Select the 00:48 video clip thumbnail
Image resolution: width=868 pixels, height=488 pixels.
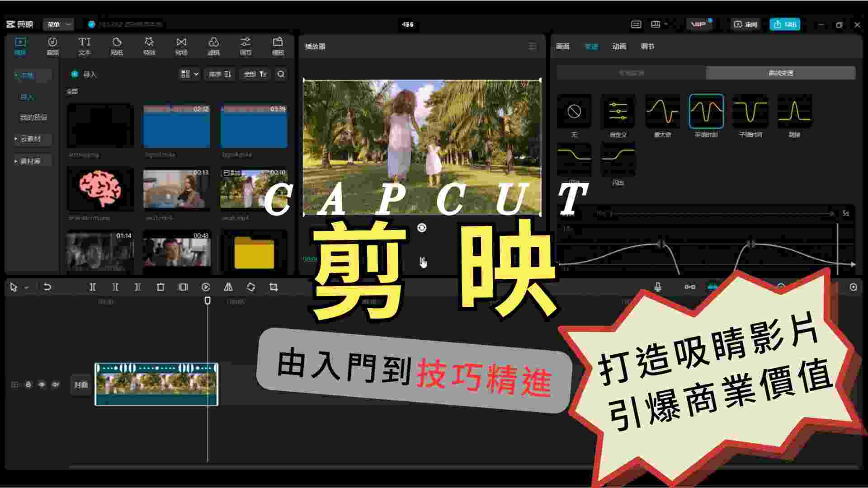coord(176,251)
